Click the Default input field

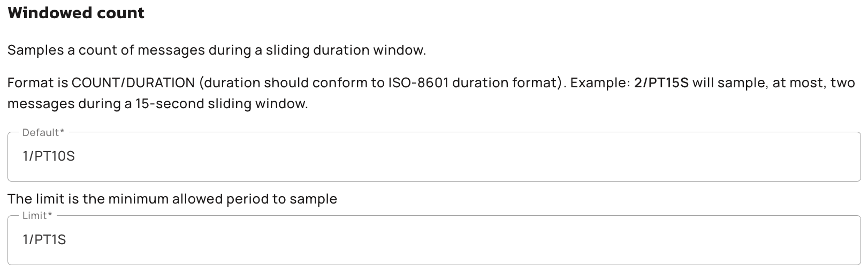(433, 157)
